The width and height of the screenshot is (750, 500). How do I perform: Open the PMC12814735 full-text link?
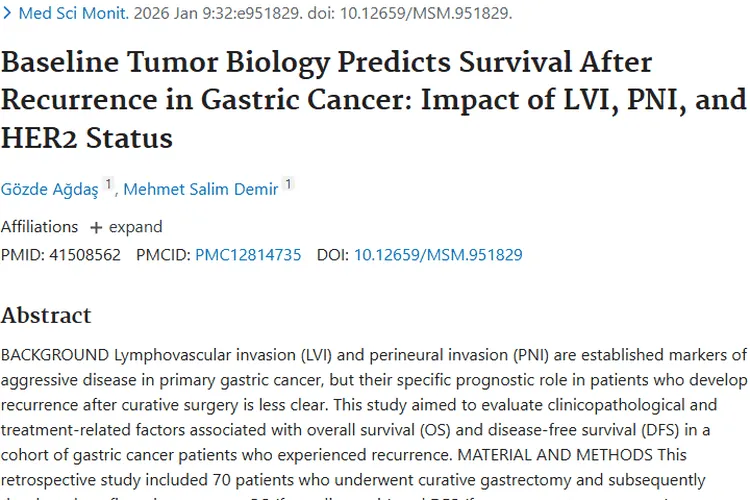(x=248, y=255)
